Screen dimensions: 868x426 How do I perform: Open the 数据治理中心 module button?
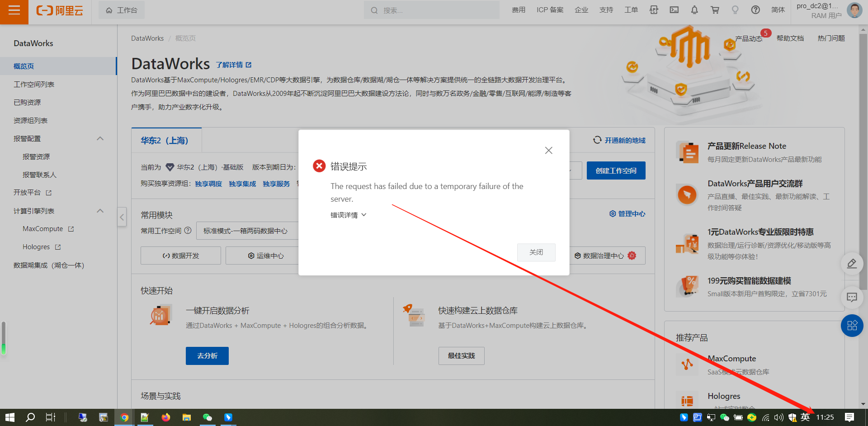pyautogui.click(x=607, y=256)
